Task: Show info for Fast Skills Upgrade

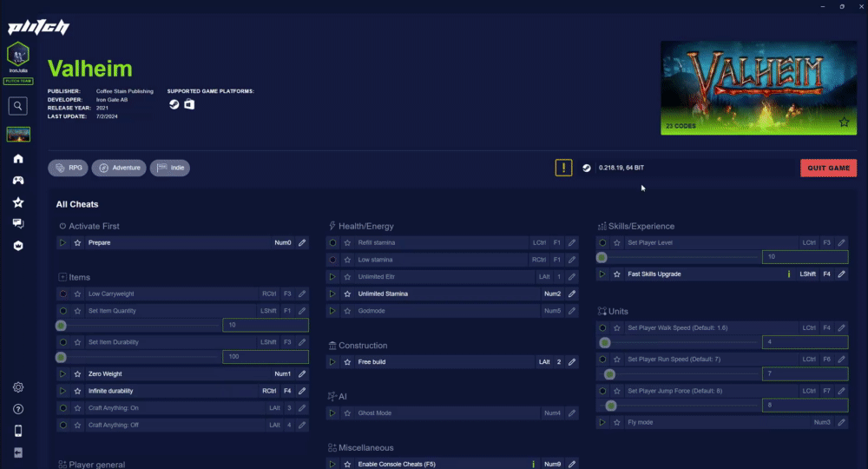Action: click(x=789, y=274)
